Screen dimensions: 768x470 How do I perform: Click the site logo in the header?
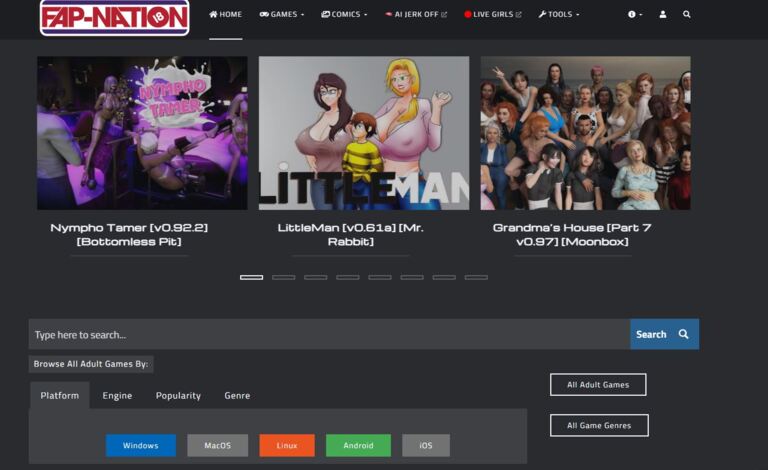[114, 16]
